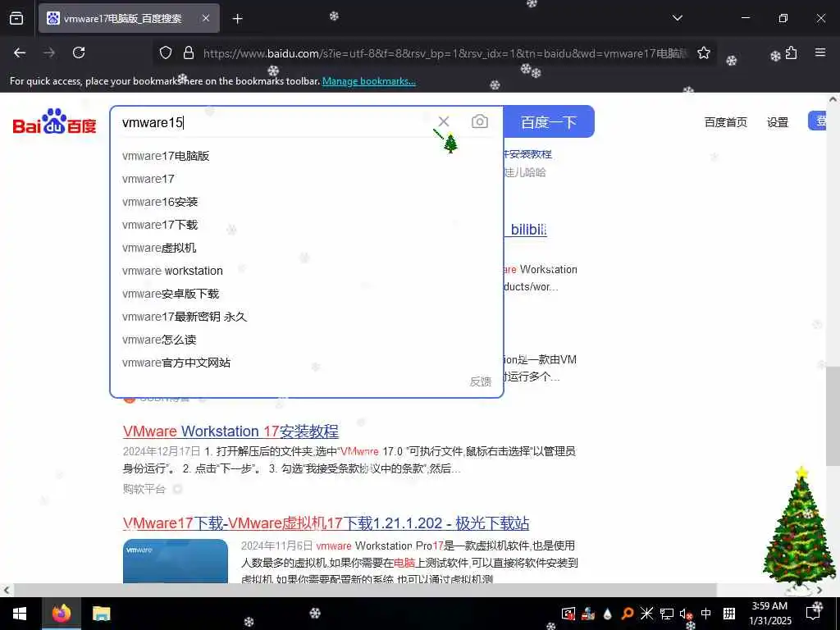Screen dimensions: 840x630
Task: Open the list all tabs dropdown
Action: tap(678, 18)
